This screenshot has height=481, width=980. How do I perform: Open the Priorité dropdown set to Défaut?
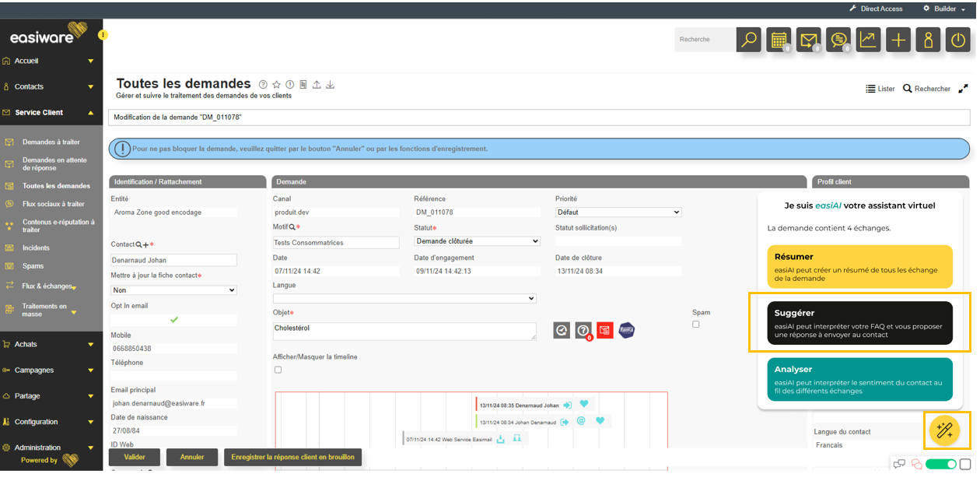click(x=618, y=212)
